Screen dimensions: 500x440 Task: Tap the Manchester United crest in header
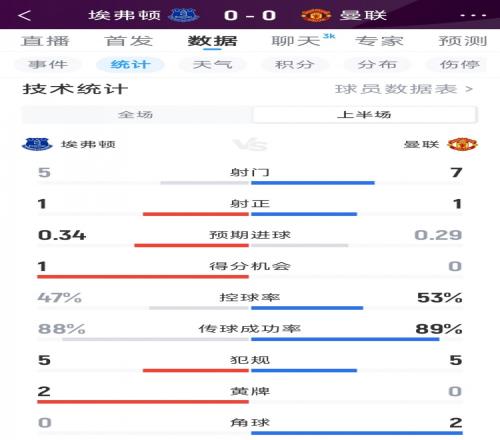pos(315,15)
